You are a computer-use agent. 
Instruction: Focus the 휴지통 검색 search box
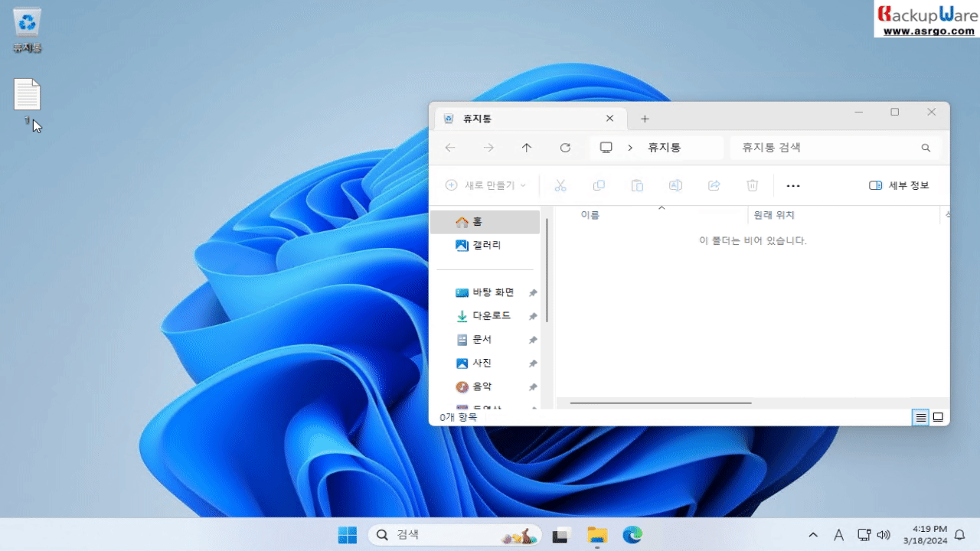835,148
